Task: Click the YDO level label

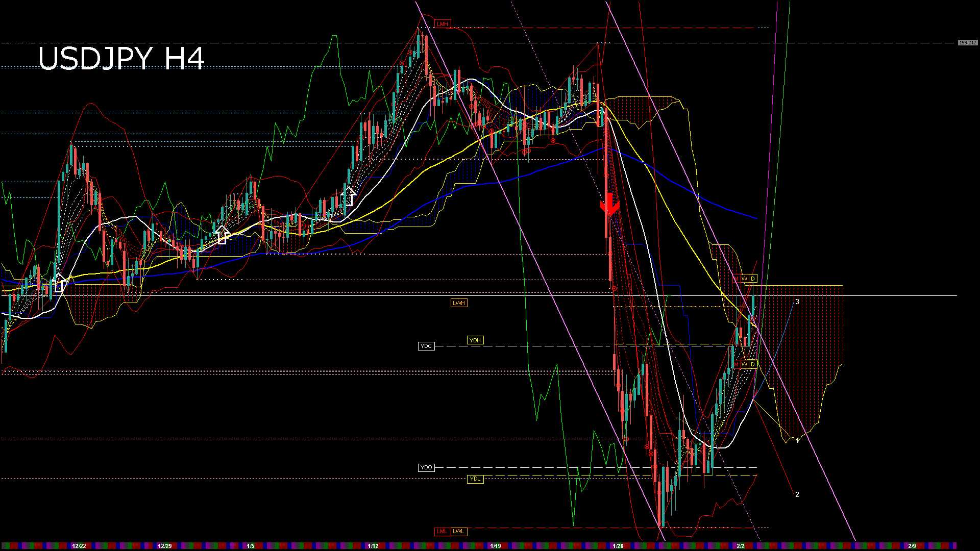Action: 426,467
